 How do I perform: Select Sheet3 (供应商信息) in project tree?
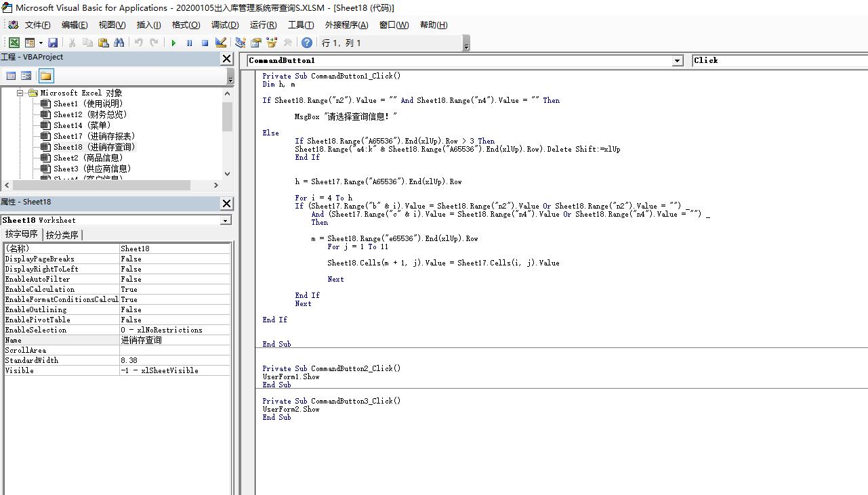(x=92, y=169)
